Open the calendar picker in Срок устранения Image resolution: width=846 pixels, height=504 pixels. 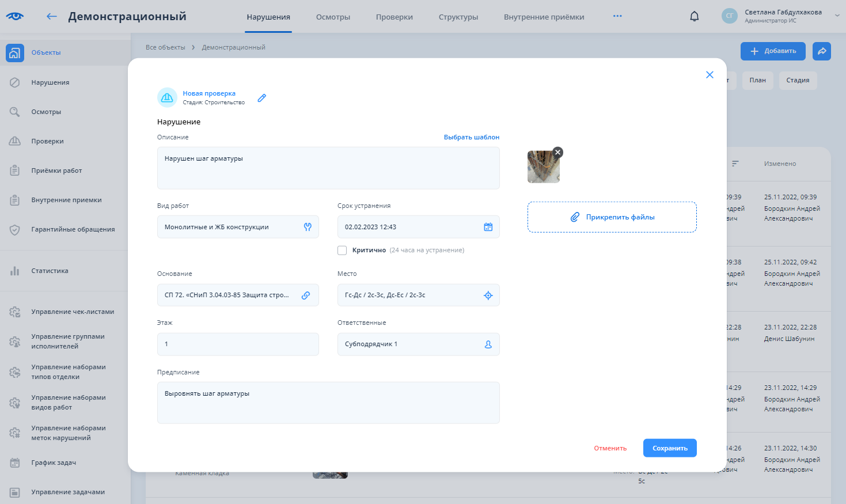coord(488,227)
